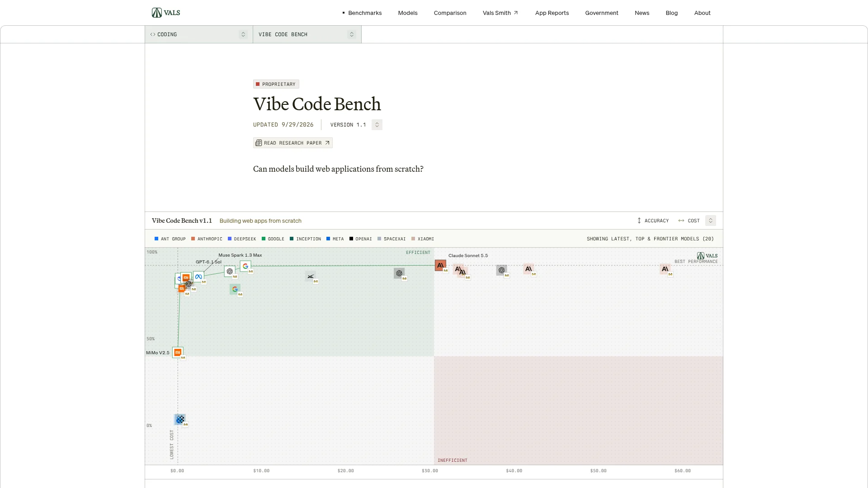This screenshot has width=868, height=488.
Task: Select the Meta logo point for Muse Spark
Action: click(x=198, y=277)
